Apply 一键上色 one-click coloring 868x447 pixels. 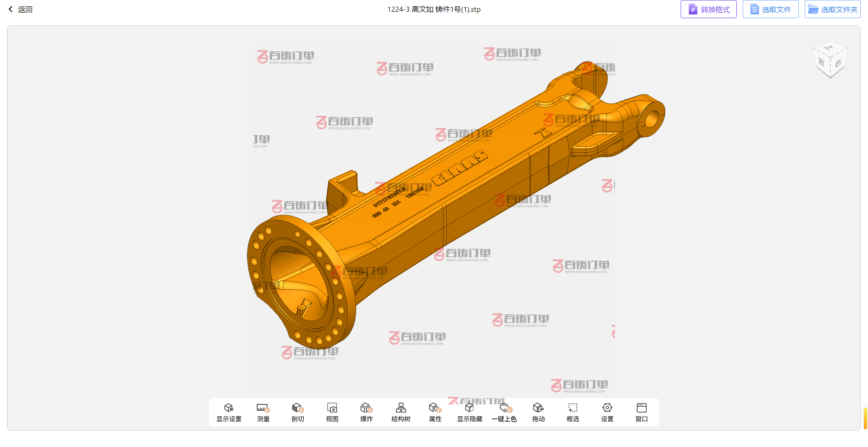point(504,412)
